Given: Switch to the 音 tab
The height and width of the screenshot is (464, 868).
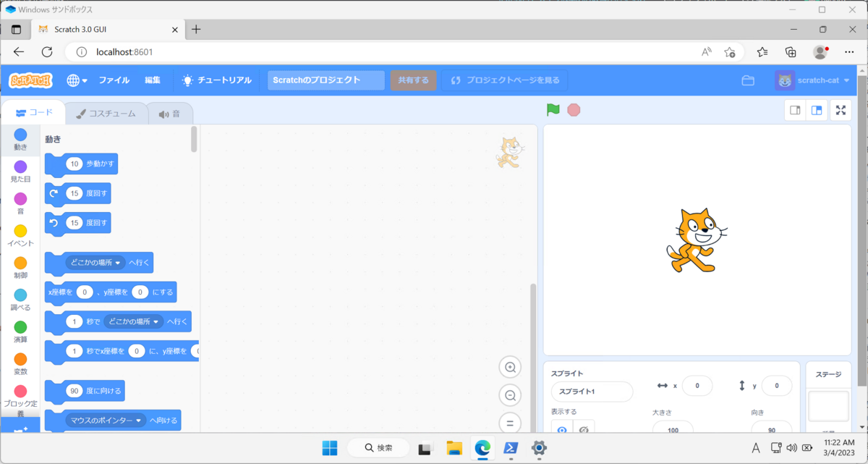Looking at the screenshot, I should (170, 114).
